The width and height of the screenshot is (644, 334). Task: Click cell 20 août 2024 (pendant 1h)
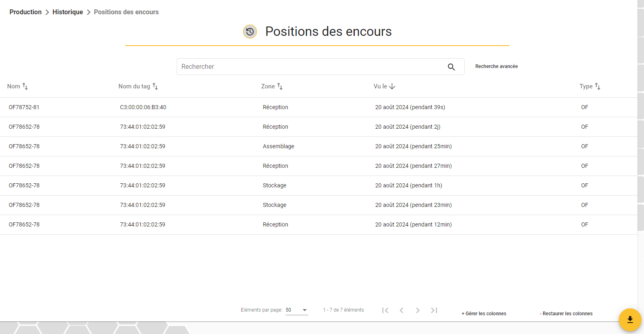point(408,186)
